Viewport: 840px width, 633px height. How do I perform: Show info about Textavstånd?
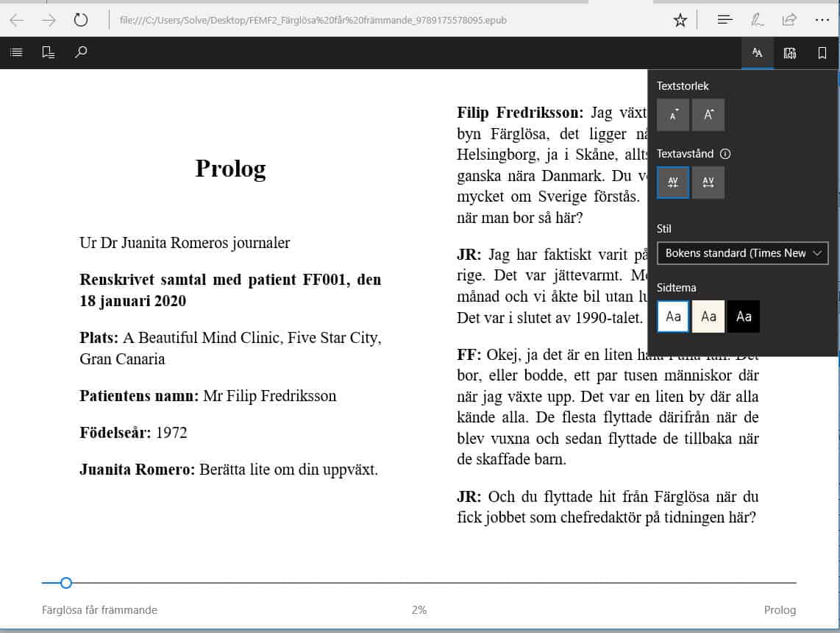[725, 155]
